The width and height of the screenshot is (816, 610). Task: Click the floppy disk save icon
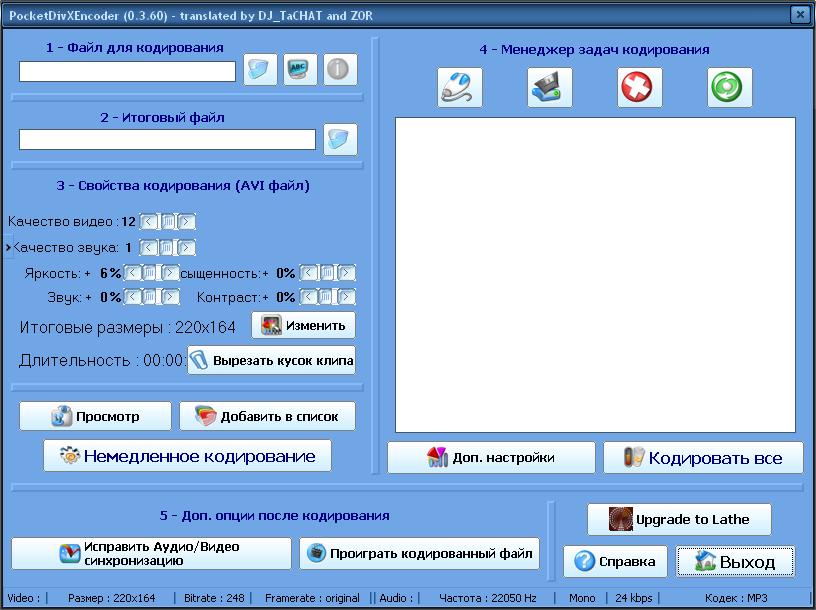(x=550, y=88)
